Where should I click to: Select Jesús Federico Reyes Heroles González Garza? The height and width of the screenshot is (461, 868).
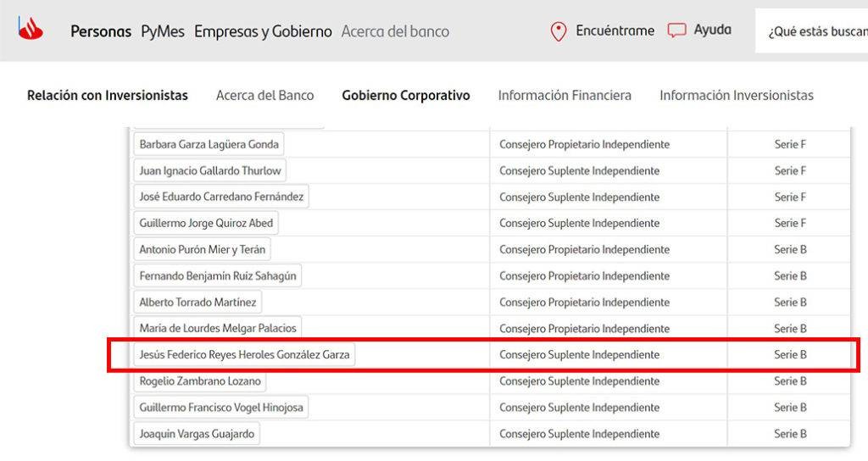(x=244, y=354)
